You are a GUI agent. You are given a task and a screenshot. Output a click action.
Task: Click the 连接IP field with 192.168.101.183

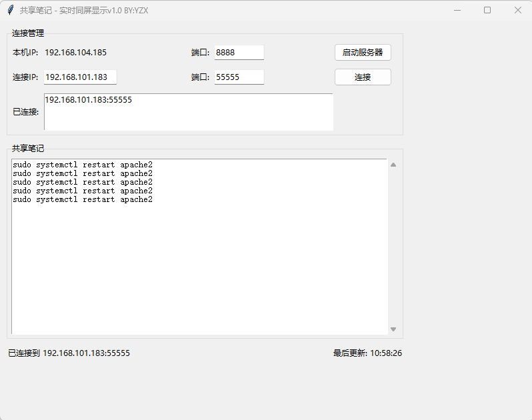pos(80,77)
